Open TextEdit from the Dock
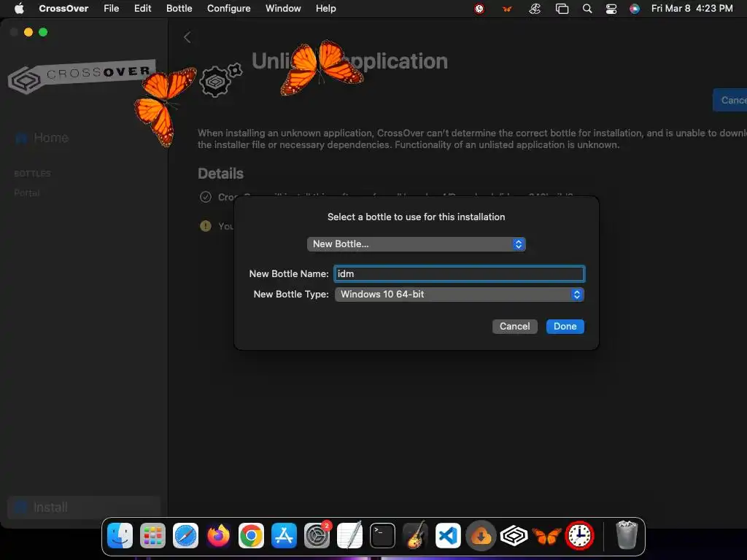Screen dimensions: 747x560 (349, 536)
